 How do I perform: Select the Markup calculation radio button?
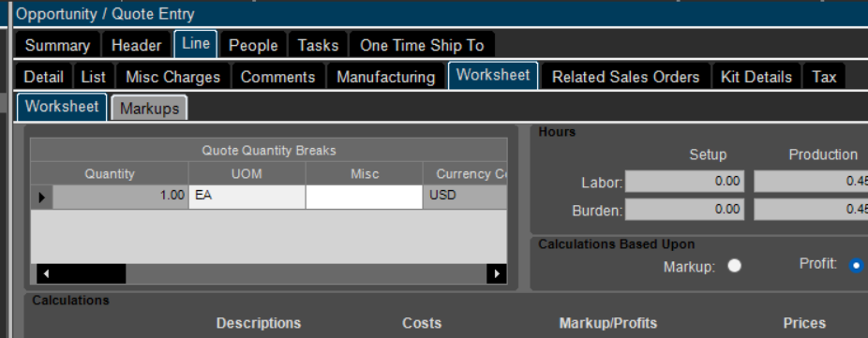[x=734, y=266]
